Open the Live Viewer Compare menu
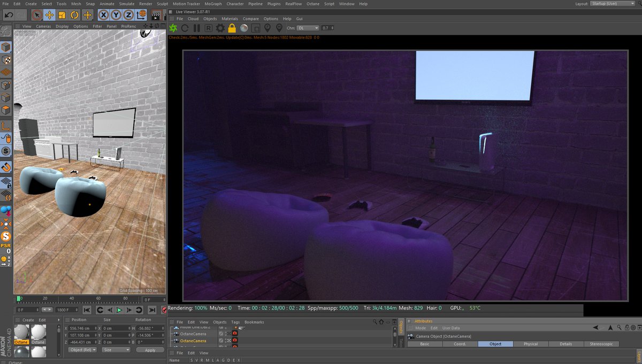The height and width of the screenshot is (364, 642). click(x=251, y=19)
